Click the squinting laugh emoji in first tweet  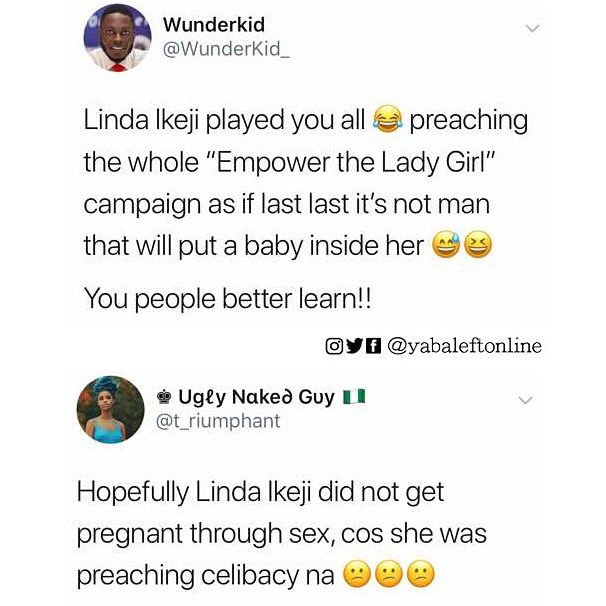(x=479, y=245)
